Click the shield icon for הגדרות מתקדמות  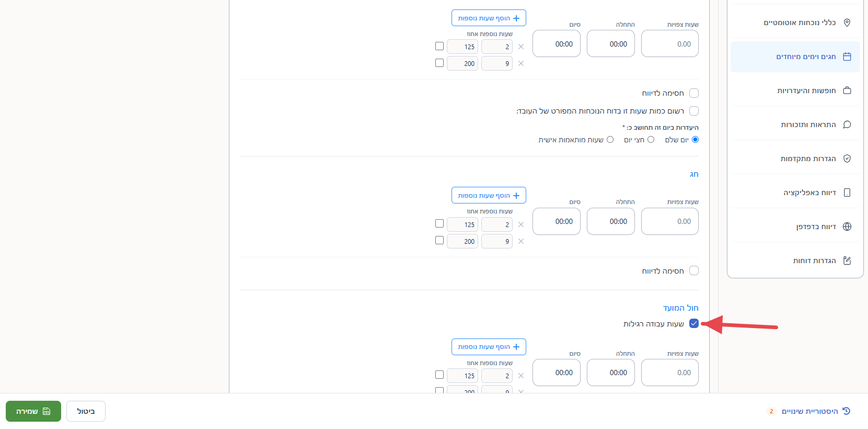point(847,159)
